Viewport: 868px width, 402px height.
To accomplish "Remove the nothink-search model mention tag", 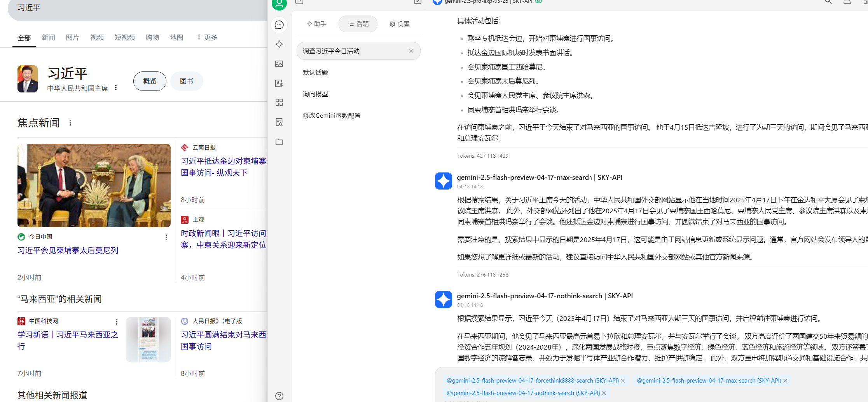I will pos(604,393).
